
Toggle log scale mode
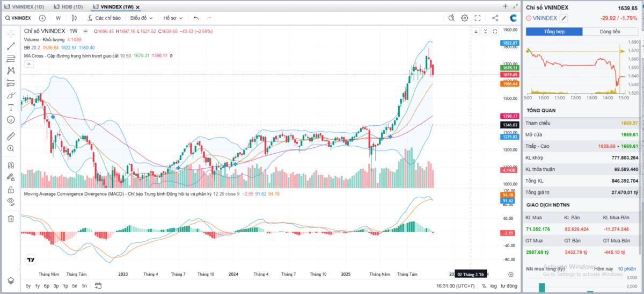pos(493,286)
